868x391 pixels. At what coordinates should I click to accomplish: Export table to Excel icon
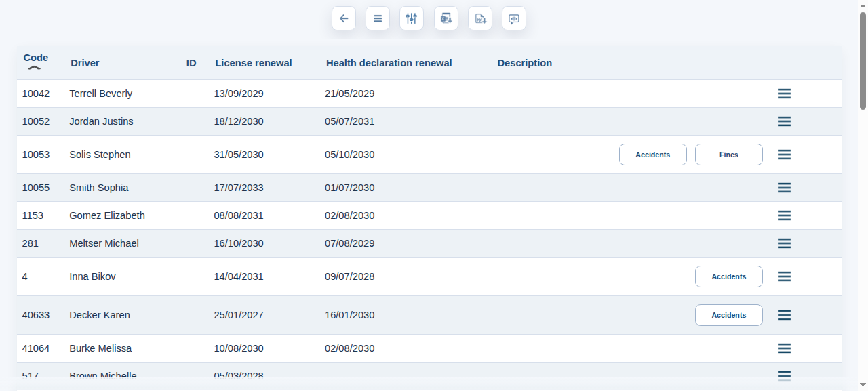pyautogui.click(x=446, y=18)
